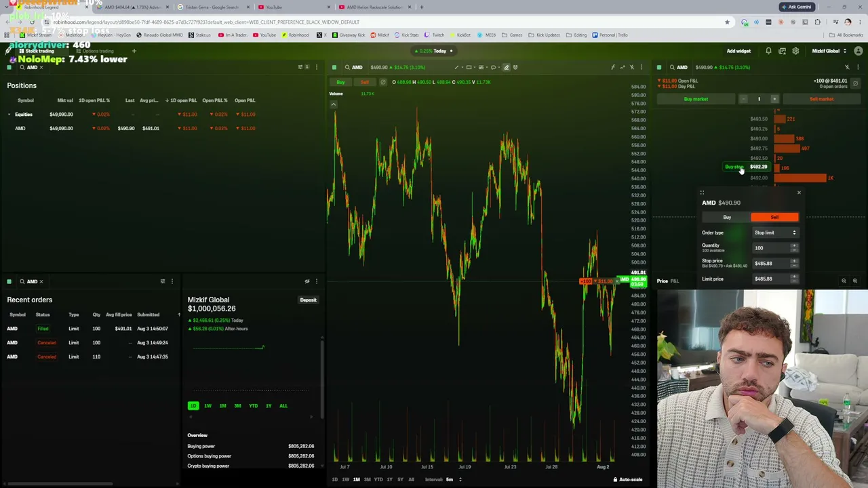Switch the ladder view to P&L
The image size is (868, 488).
tap(675, 281)
